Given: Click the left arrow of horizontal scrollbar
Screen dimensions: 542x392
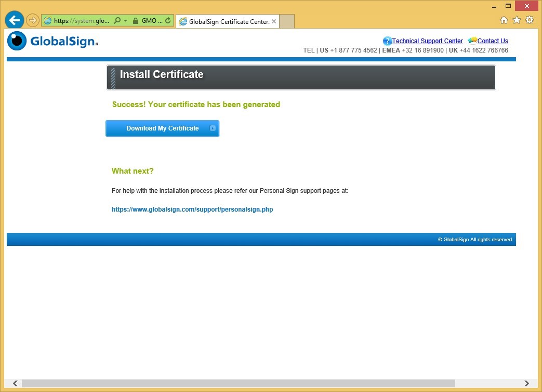Looking at the screenshot, I should pos(15,383).
